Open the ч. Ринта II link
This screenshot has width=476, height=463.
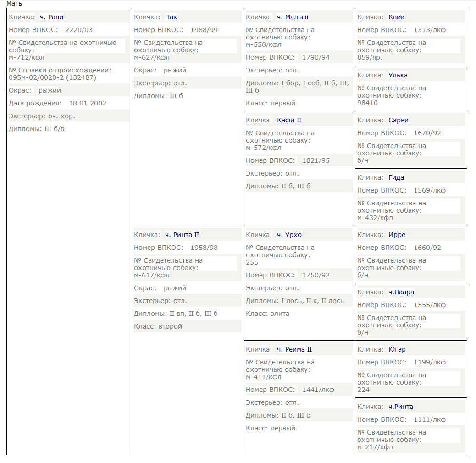[182, 235]
